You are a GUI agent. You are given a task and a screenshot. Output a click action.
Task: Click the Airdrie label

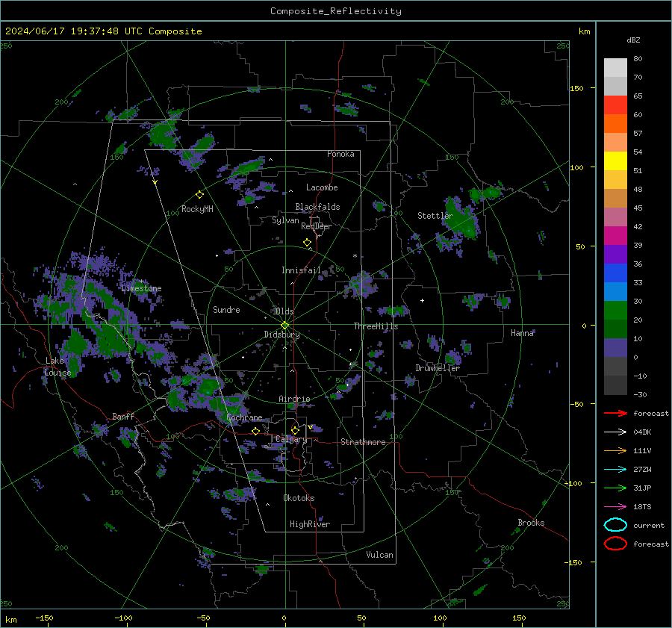click(x=294, y=399)
